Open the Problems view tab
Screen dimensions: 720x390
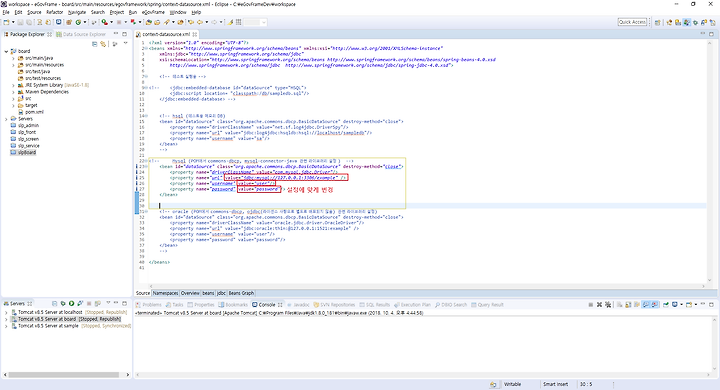pyautogui.click(x=148, y=305)
